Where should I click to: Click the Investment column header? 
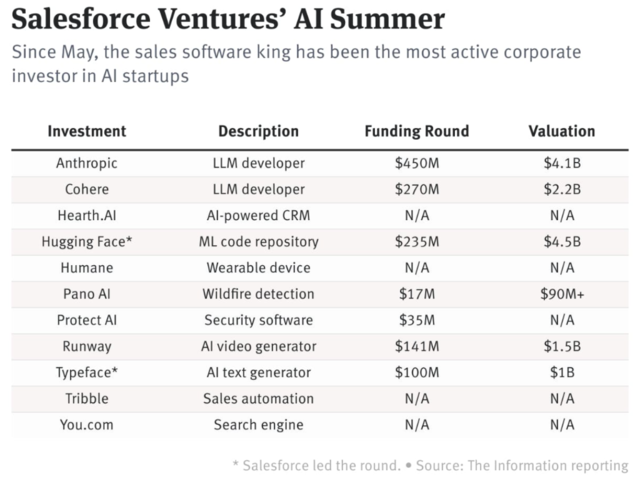pos(87,131)
